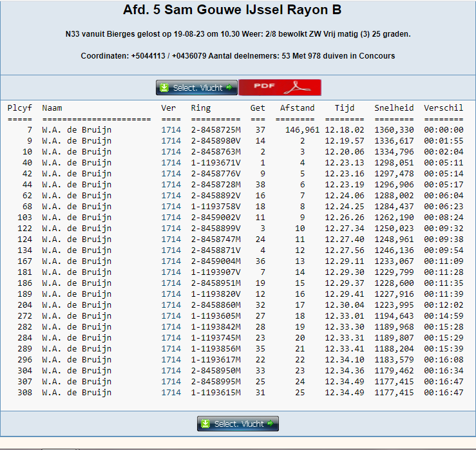Click distance value 146,961

pos(302,130)
